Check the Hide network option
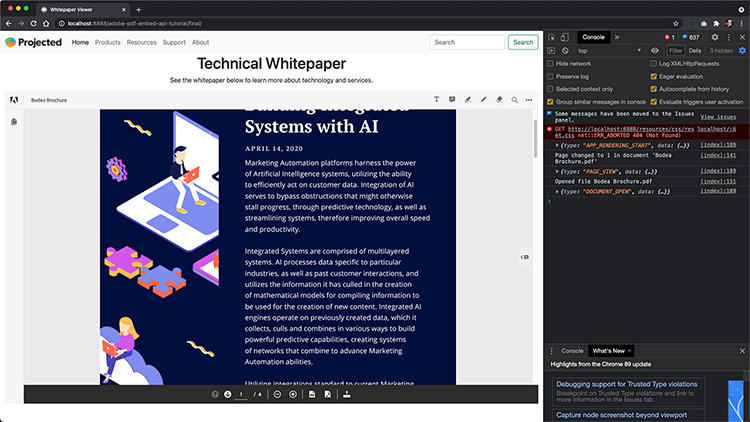 click(x=551, y=63)
